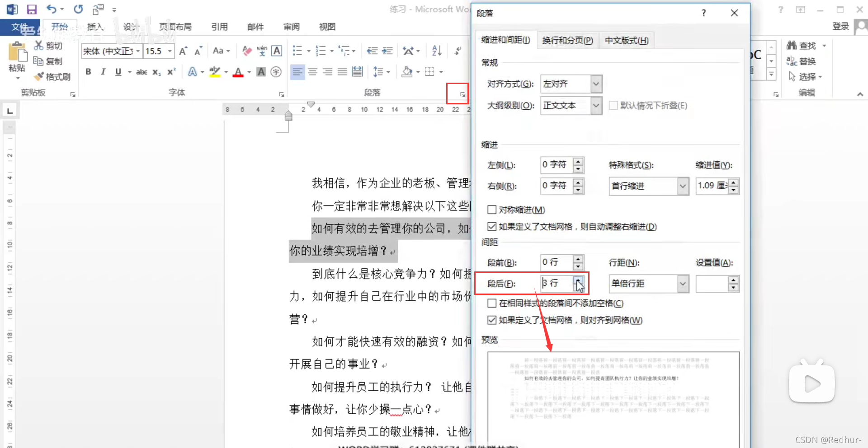
Task: Apply Center paragraph alignment
Action: (x=312, y=71)
